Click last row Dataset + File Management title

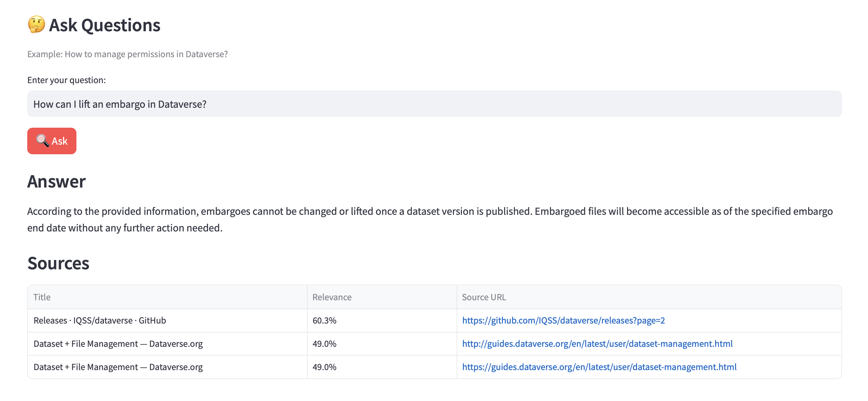[118, 367]
